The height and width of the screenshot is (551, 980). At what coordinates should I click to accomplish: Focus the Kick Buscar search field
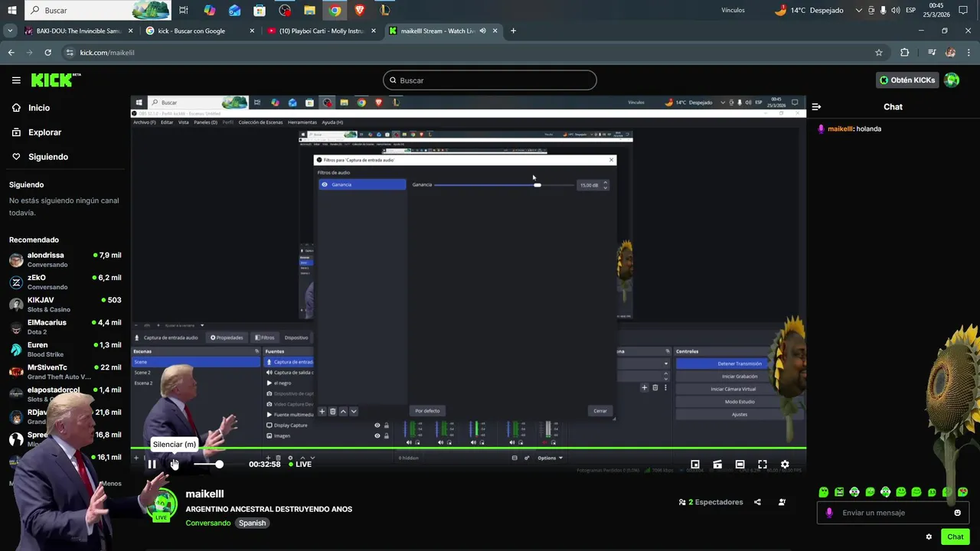490,80
